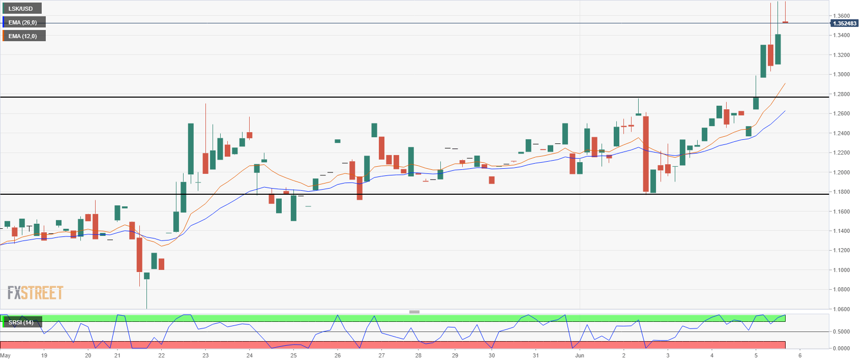
Task: Click the current price tag 1.352483
Action: tap(845, 23)
